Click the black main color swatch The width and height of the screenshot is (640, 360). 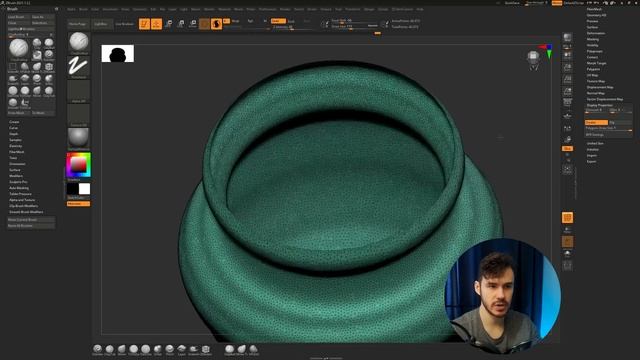[x=73, y=189]
